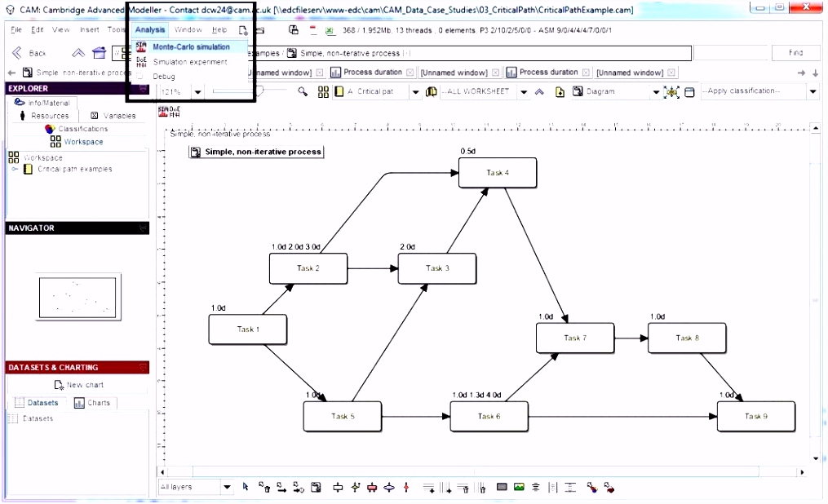Open the All layers dropdown
Image resolution: width=828 pixels, height=504 pixels.
click(227, 487)
